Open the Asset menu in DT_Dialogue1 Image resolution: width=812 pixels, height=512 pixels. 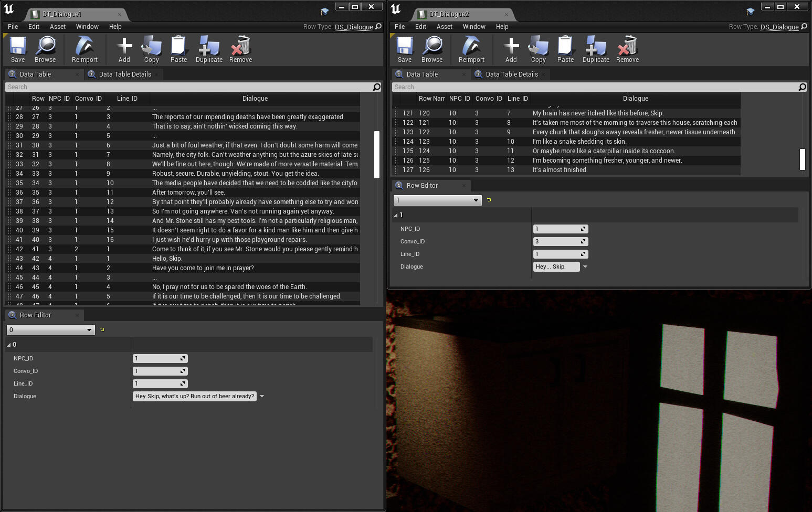[58, 27]
